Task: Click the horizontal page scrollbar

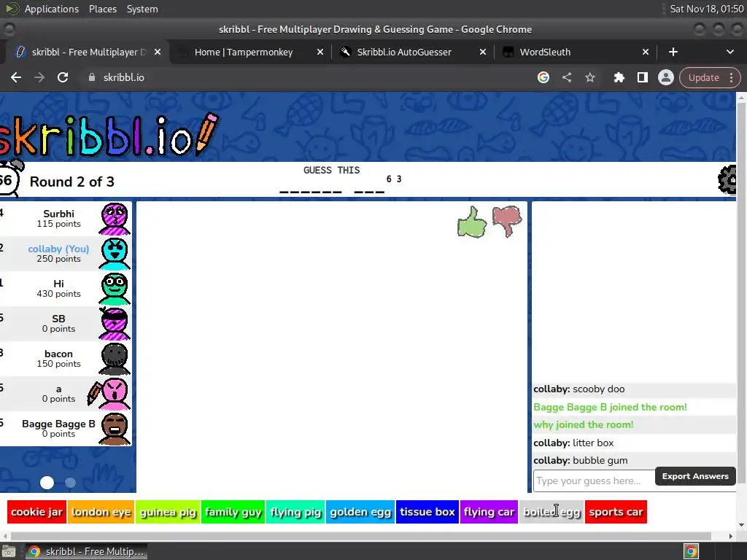Action: click(x=360, y=536)
